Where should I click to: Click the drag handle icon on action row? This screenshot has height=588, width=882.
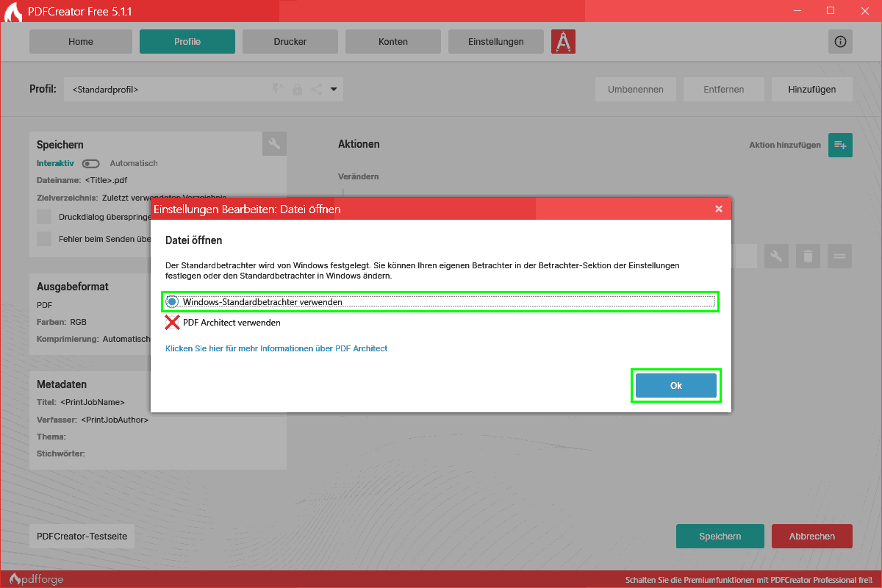[840, 257]
